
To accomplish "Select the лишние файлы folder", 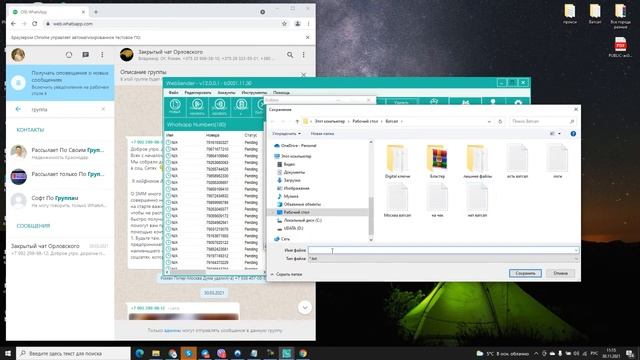I will (477, 162).
